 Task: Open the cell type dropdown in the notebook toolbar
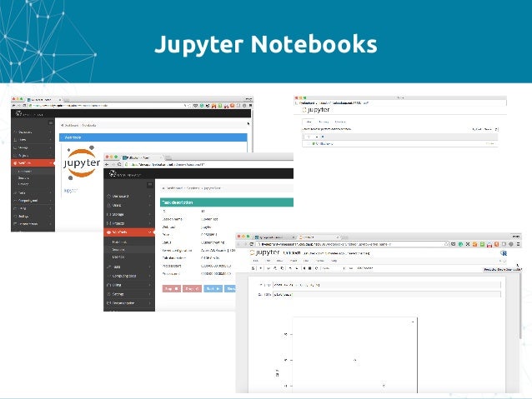[333, 268]
